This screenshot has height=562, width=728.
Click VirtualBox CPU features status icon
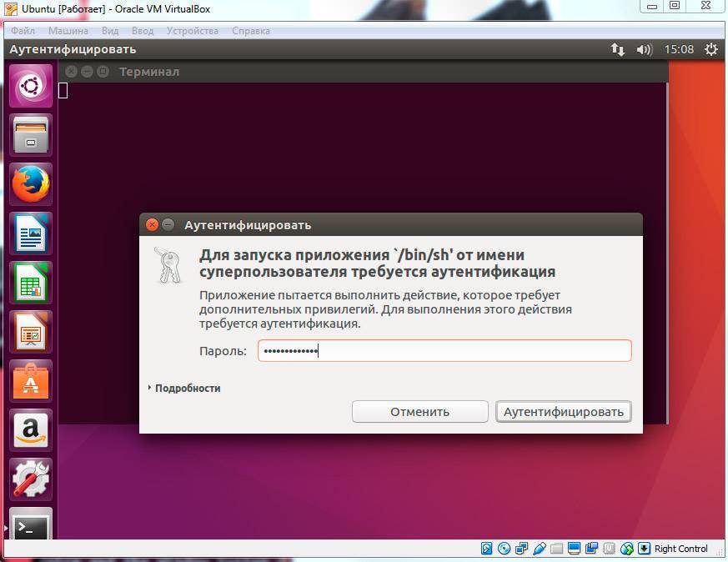click(x=609, y=549)
